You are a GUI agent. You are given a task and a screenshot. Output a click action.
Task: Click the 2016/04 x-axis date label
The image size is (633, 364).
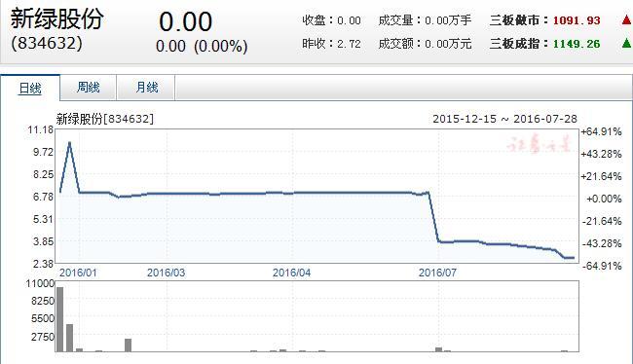click(x=291, y=273)
